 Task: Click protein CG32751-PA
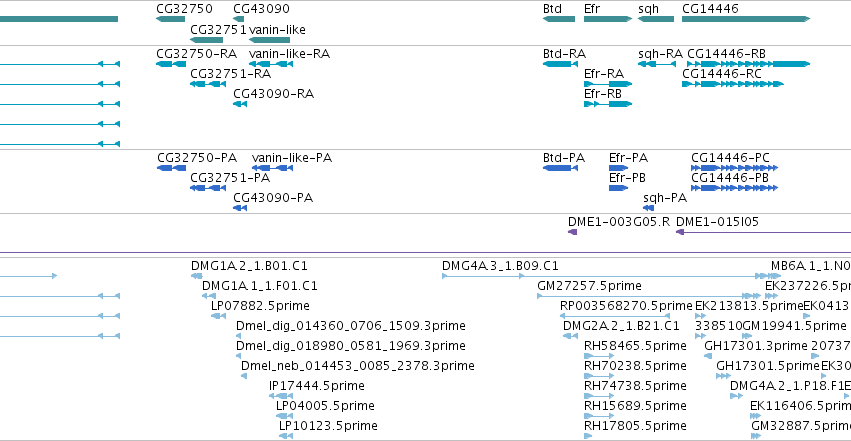(x=208, y=188)
